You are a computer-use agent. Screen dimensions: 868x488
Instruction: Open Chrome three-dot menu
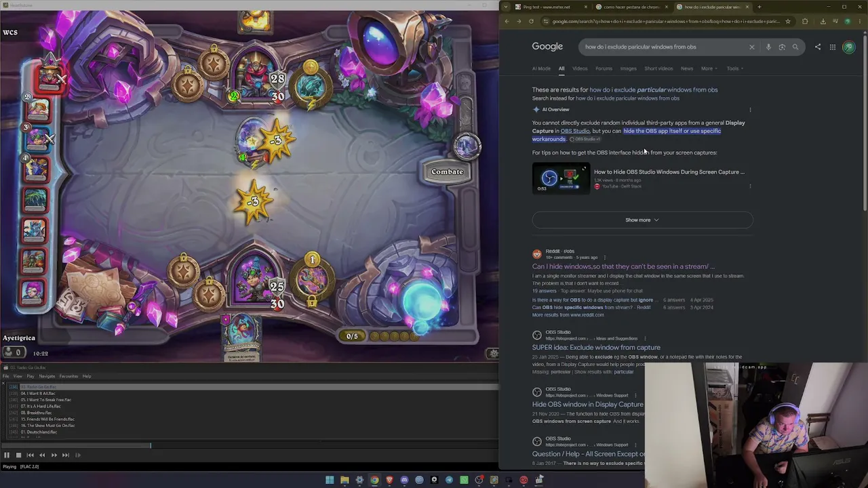[861, 21]
